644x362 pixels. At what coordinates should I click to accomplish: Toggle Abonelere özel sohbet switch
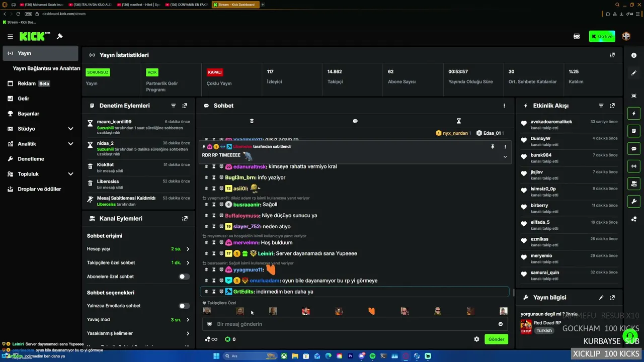click(x=184, y=277)
